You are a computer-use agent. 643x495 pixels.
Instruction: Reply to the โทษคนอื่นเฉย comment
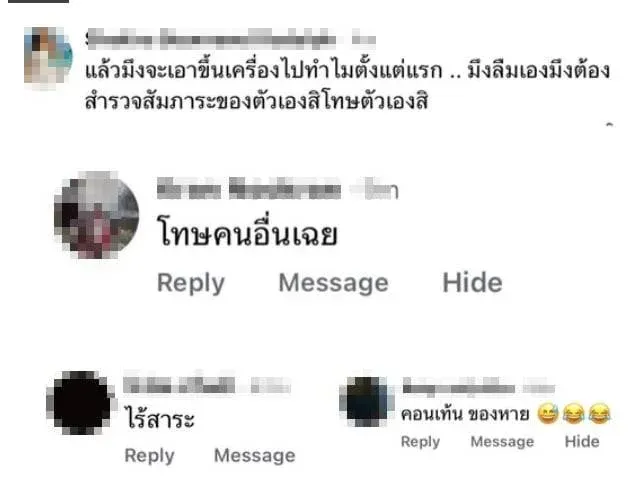(x=191, y=283)
